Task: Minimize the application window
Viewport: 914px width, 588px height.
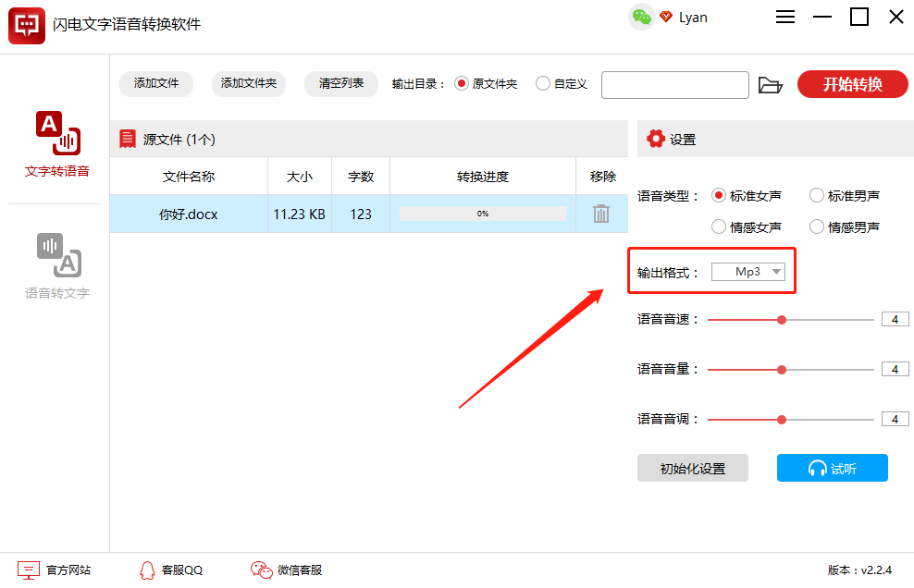Action: [821, 17]
